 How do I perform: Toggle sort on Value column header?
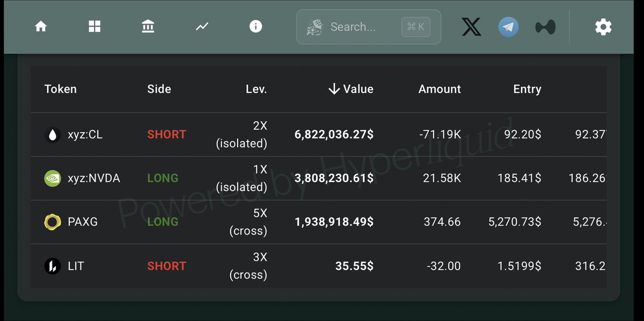(x=350, y=89)
